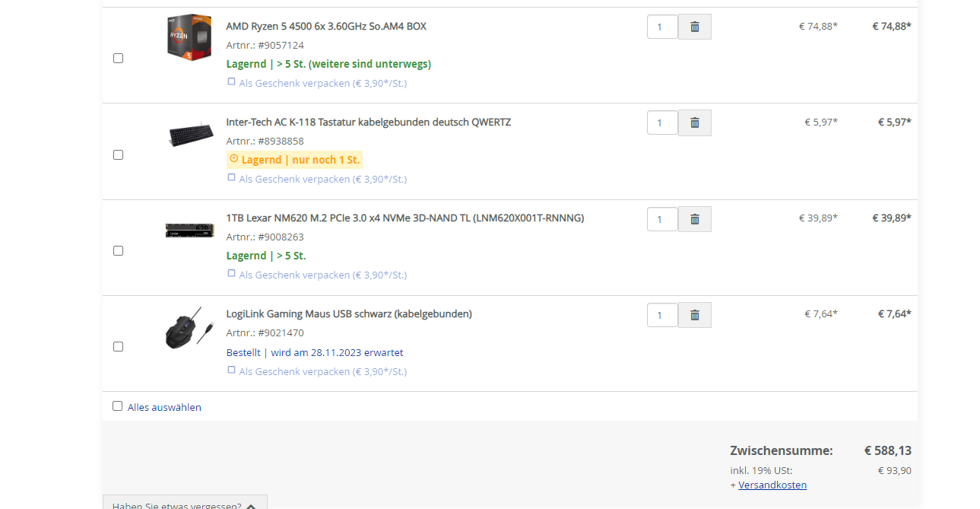Click article number #8938858
This screenshot has height=509, width=980.
click(281, 141)
